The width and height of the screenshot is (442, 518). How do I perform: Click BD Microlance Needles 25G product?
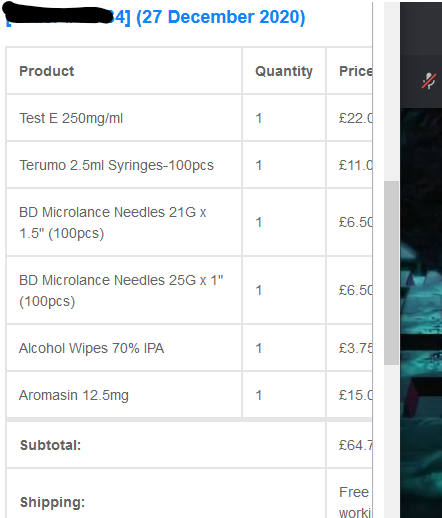point(121,290)
